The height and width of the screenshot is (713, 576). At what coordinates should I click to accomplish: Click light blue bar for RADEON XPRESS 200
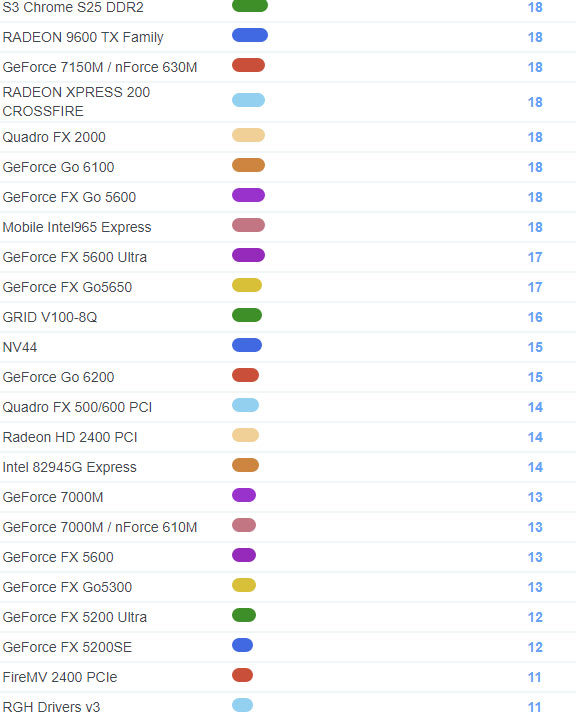pyautogui.click(x=248, y=100)
